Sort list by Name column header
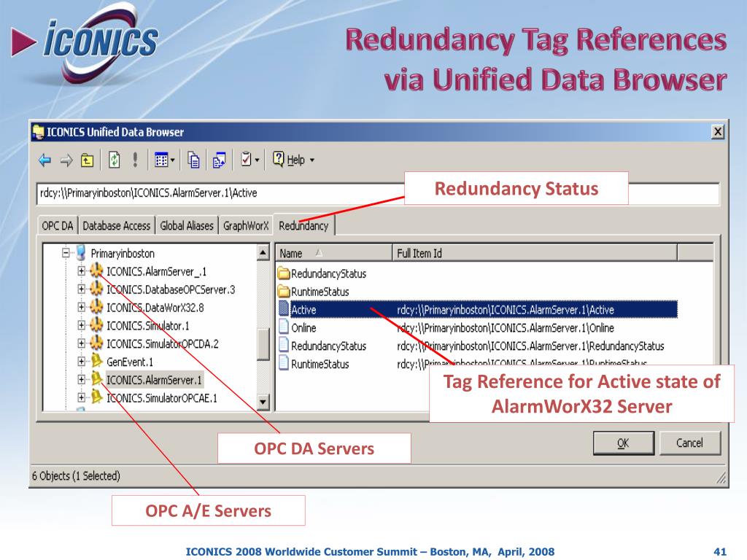 (x=334, y=253)
